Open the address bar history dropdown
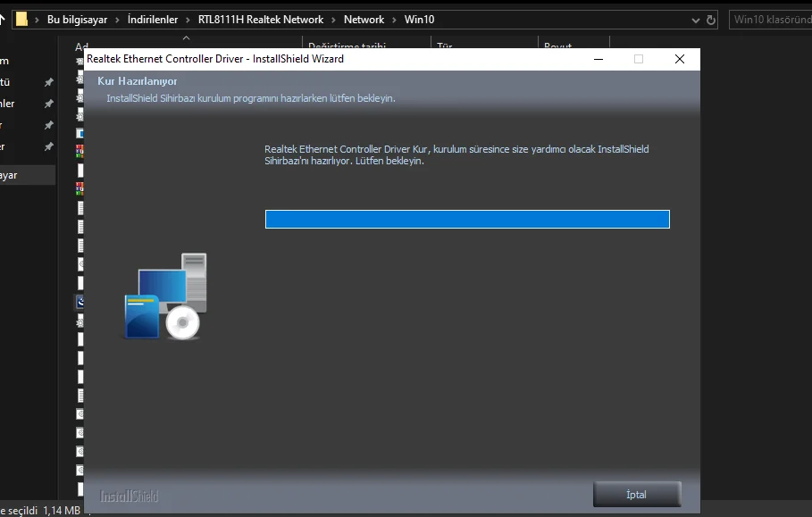The height and width of the screenshot is (517, 812). (x=696, y=21)
